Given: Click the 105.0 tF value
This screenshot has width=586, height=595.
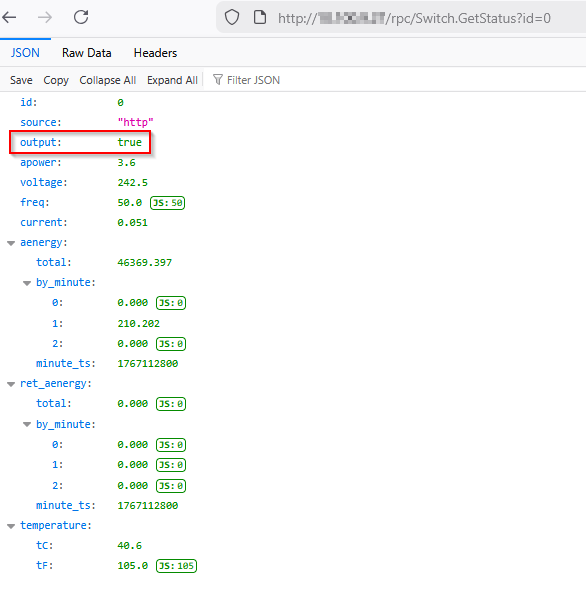Looking at the screenshot, I should point(132,566).
